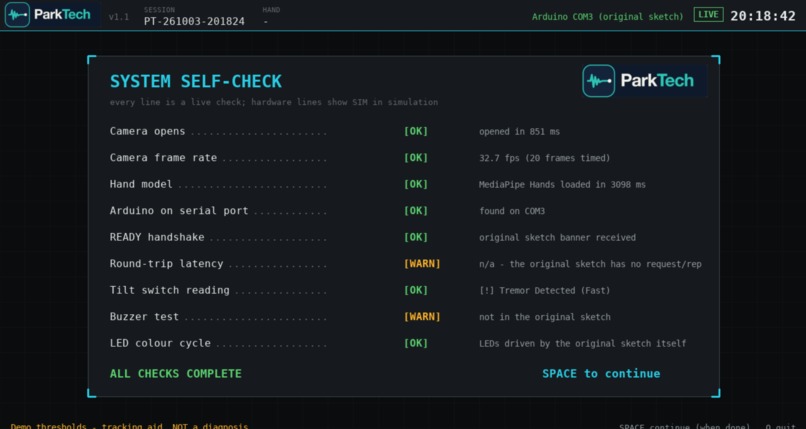Click the ParkTech waveform logo in dialog
Viewport: 806px width, 429px height.
[598, 81]
